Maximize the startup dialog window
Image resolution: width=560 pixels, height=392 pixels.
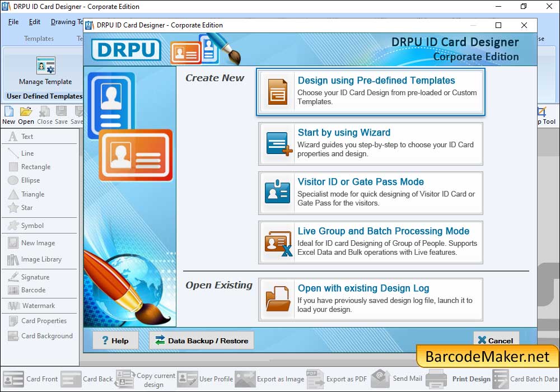point(498,25)
